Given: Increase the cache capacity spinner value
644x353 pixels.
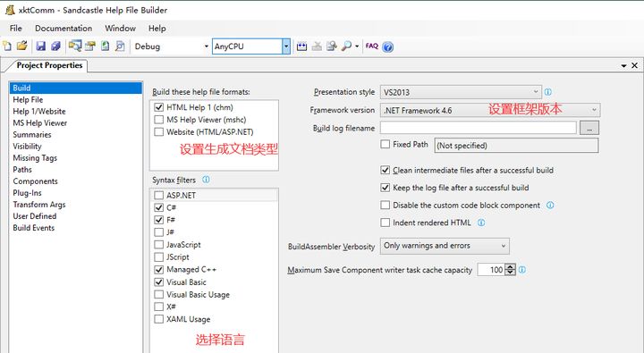Looking at the screenshot, I should pyautogui.click(x=510, y=267).
